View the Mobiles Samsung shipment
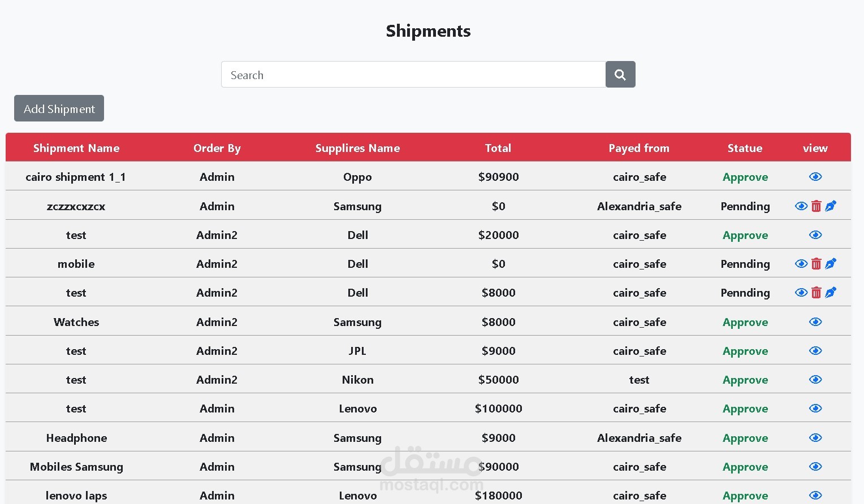864x504 pixels. pos(815,467)
